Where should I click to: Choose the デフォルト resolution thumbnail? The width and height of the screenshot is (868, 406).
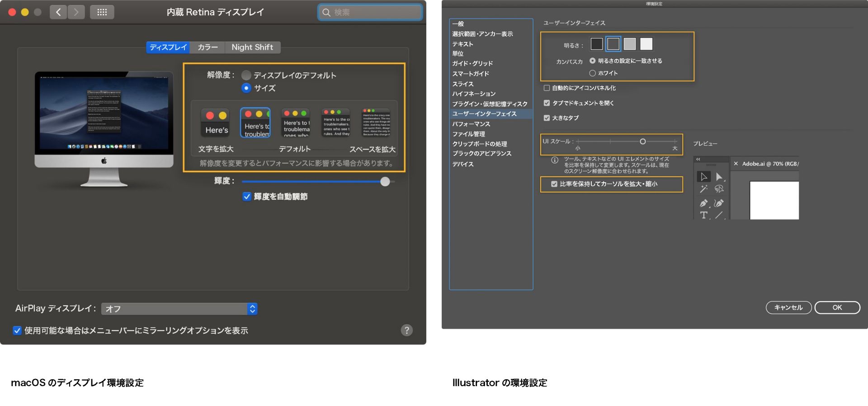295,123
